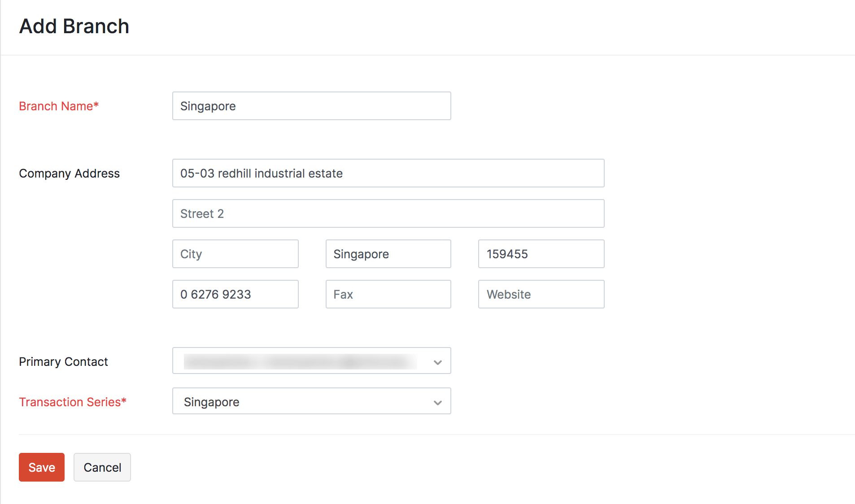The width and height of the screenshot is (855, 504).
Task: Click the phone number field
Action: click(235, 294)
